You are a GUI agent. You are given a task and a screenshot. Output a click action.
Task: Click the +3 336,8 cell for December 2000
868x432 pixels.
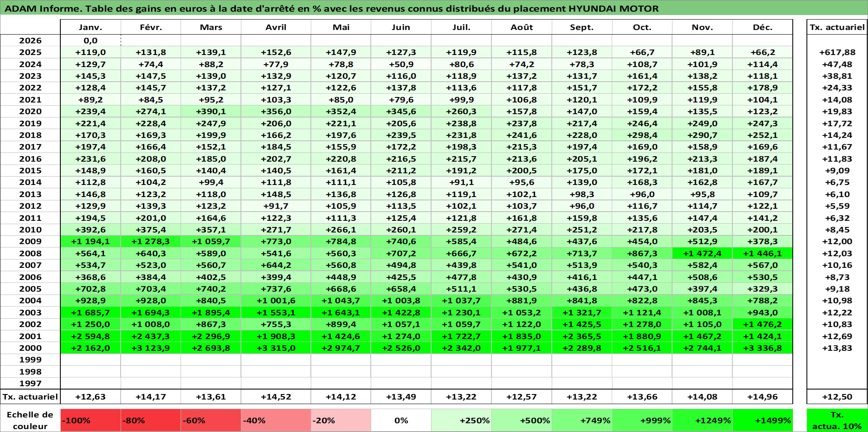tap(762, 348)
